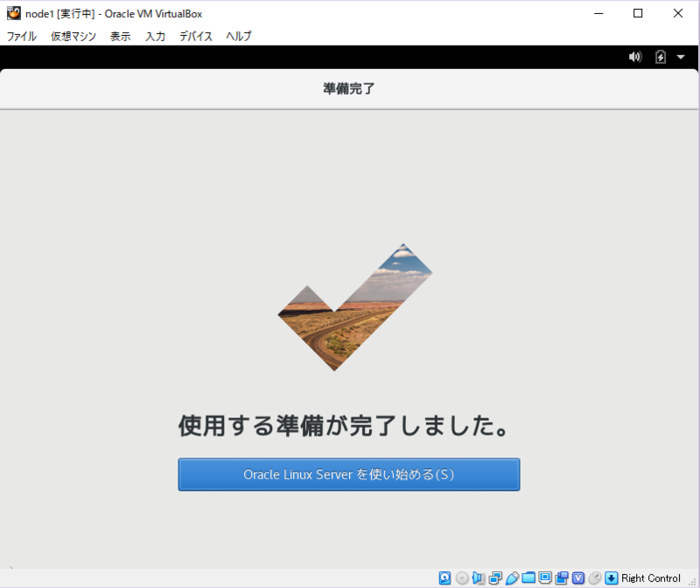Click the window resize grip corner
The height and width of the screenshot is (588, 700).
pyautogui.click(x=692, y=581)
